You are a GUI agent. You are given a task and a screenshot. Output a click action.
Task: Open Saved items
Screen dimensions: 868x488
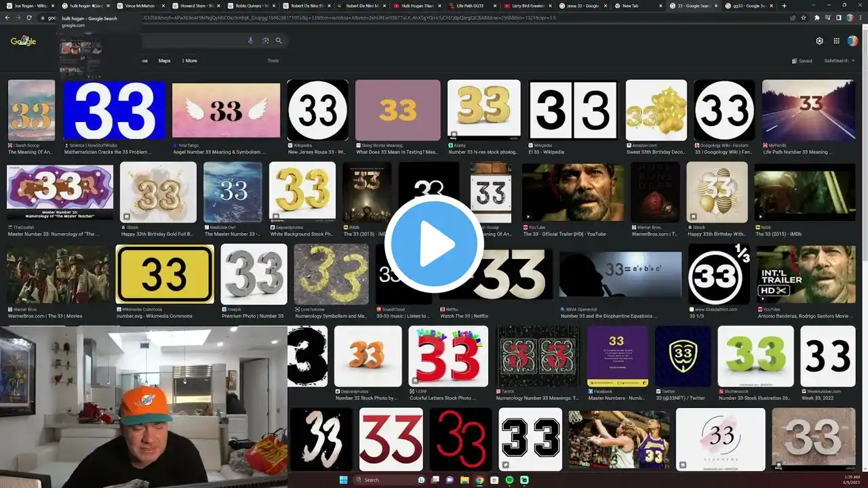pyautogui.click(x=802, y=61)
